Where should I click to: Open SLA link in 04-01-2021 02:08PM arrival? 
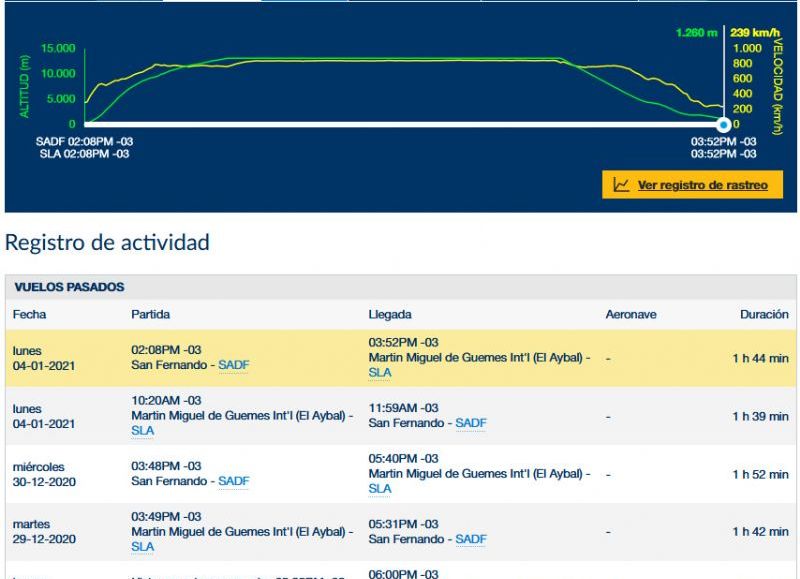coord(380,373)
